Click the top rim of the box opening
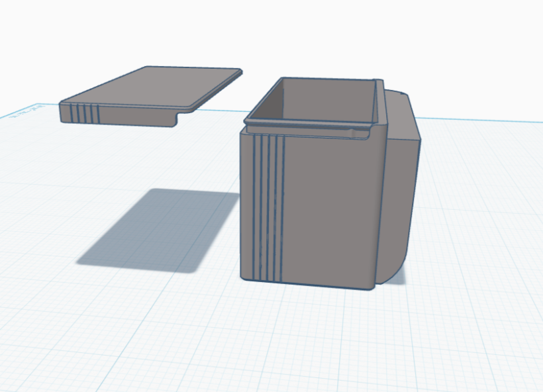Viewport: 543px width, 392px height. [311, 124]
